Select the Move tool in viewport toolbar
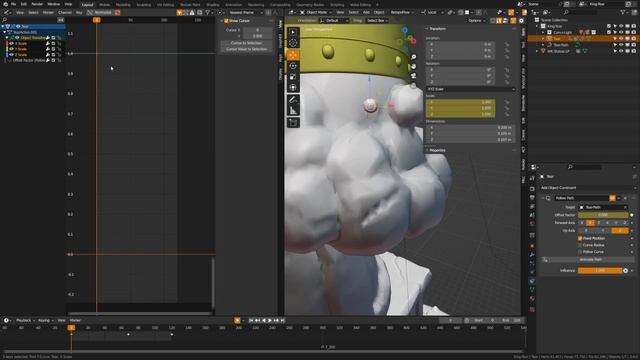Screen dimensions: 640x360 [293, 55]
